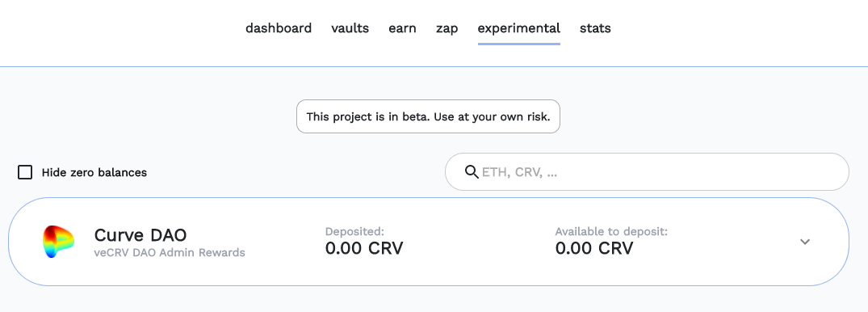Click the Available to deposit: label
The width and height of the screenshot is (868, 312).
click(x=611, y=231)
